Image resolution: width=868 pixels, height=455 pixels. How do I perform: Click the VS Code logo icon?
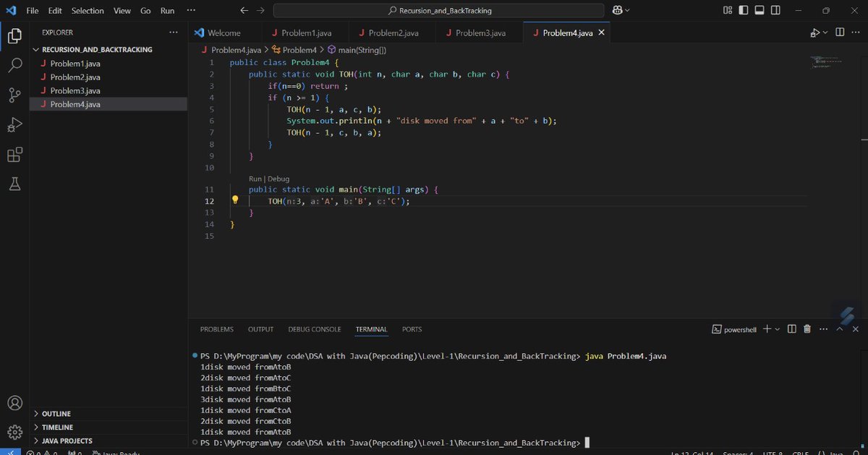coord(9,11)
